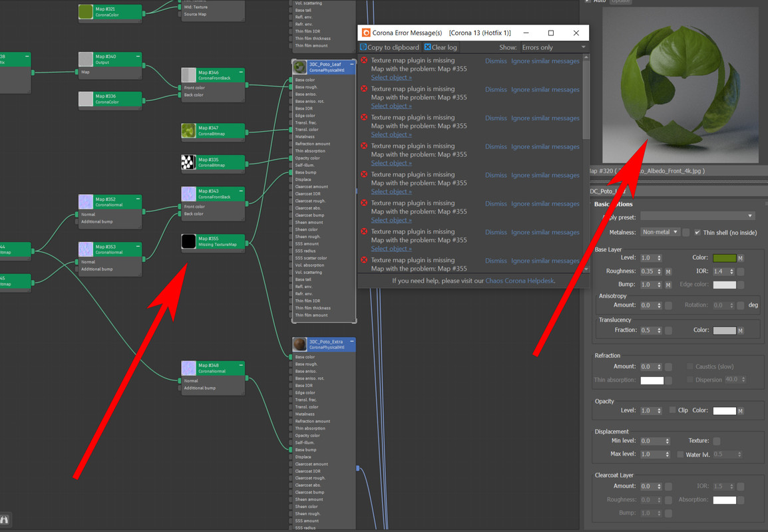Select the Map #335 black-and-white bitmap thumbnail
Image resolution: width=768 pixels, height=532 pixels.
point(188,162)
